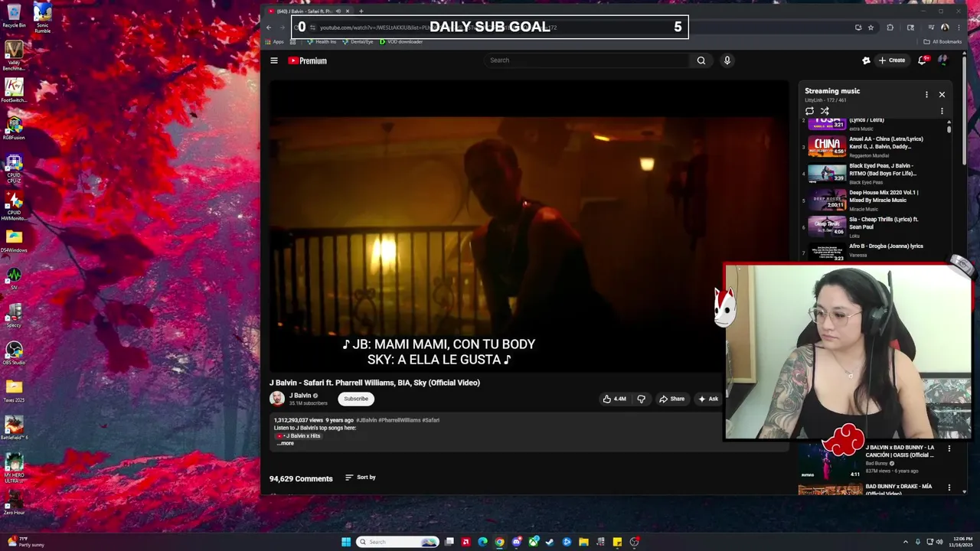Click the #Safari hashtag
Image resolution: width=980 pixels, height=551 pixels.
[x=430, y=420]
